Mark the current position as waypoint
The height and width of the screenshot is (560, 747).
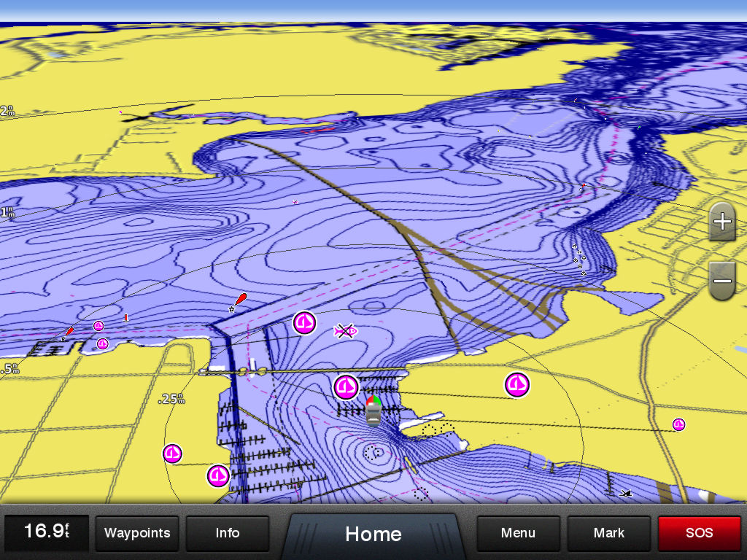point(609,533)
